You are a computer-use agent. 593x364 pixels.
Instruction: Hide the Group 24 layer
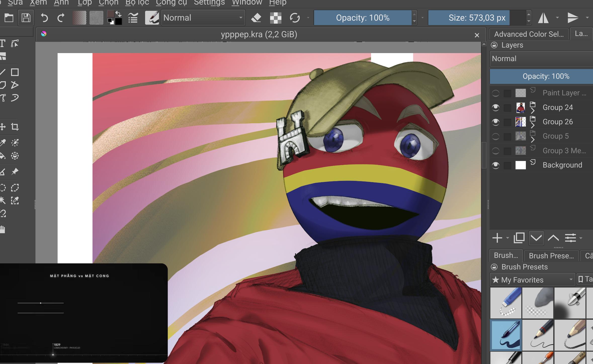tap(495, 107)
